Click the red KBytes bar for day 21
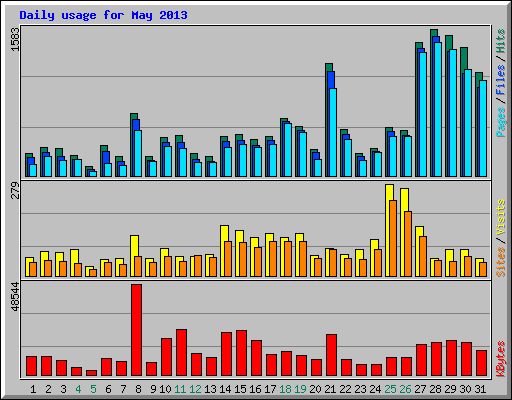 pyautogui.click(x=331, y=355)
